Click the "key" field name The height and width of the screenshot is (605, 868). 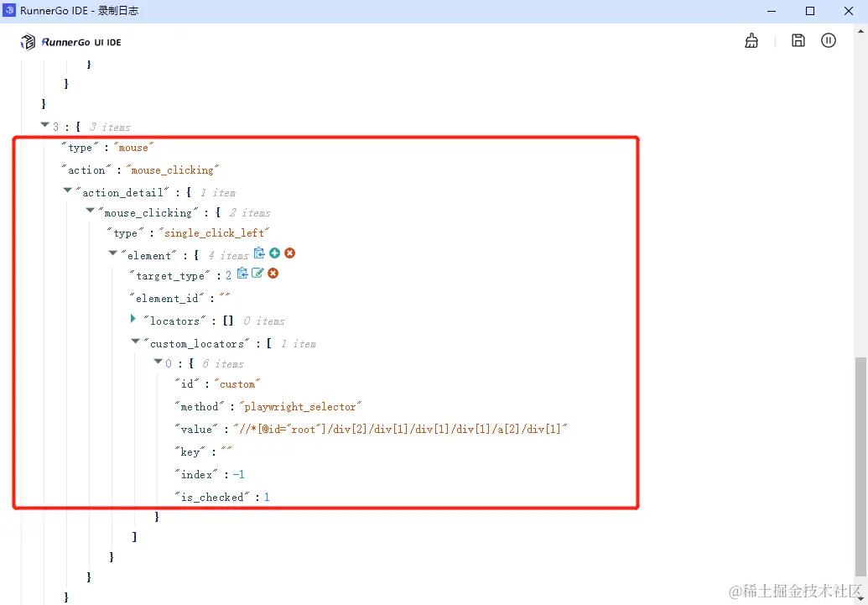click(190, 452)
